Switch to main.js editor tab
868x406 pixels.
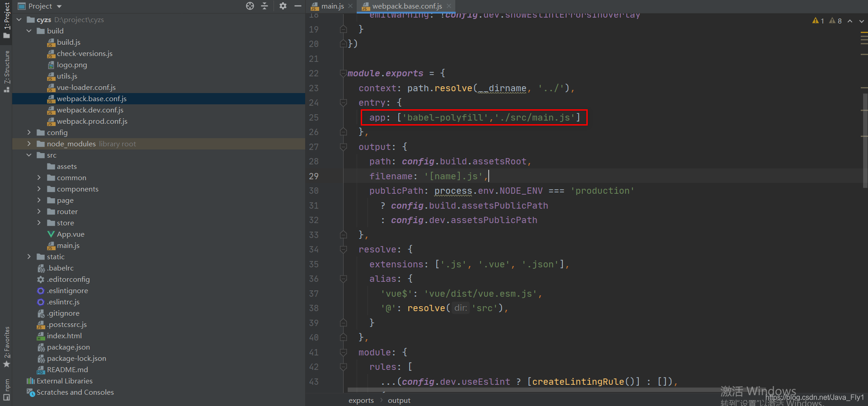click(332, 6)
